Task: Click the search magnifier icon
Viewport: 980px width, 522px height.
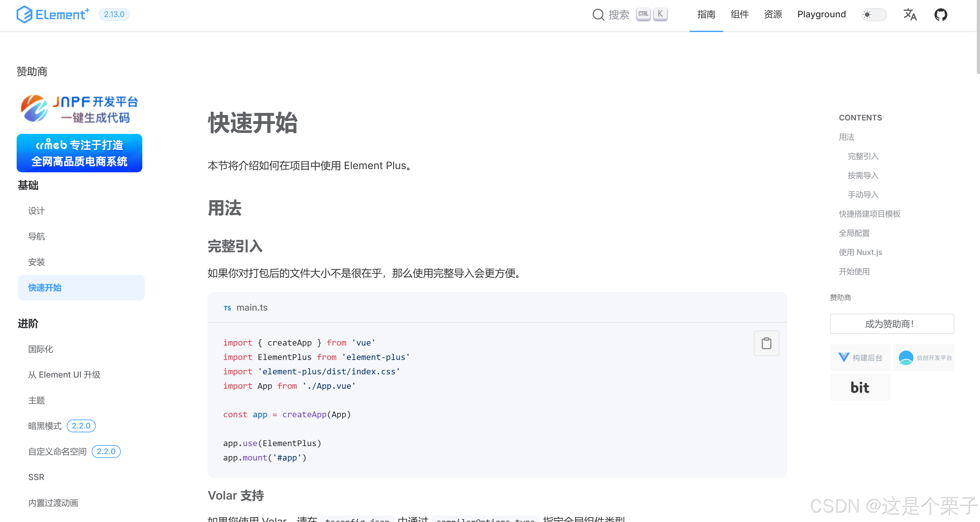Action: [x=598, y=15]
